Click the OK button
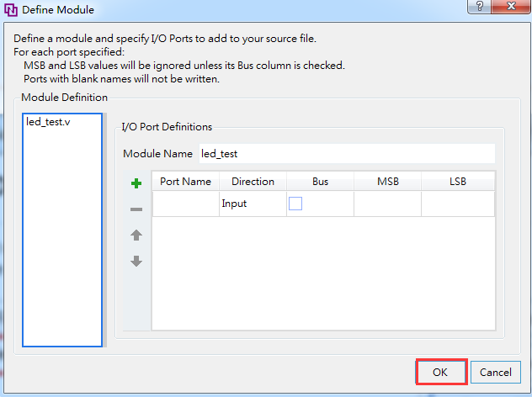 441,372
